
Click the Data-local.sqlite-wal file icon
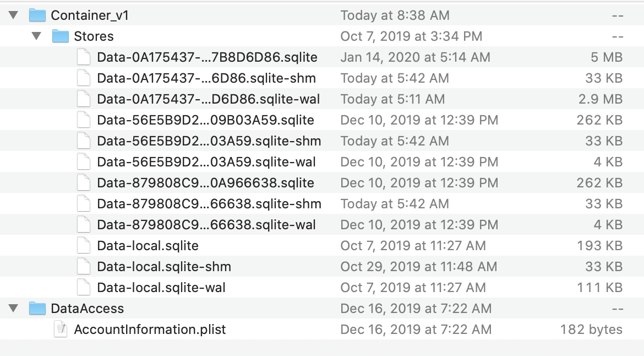point(83,288)
